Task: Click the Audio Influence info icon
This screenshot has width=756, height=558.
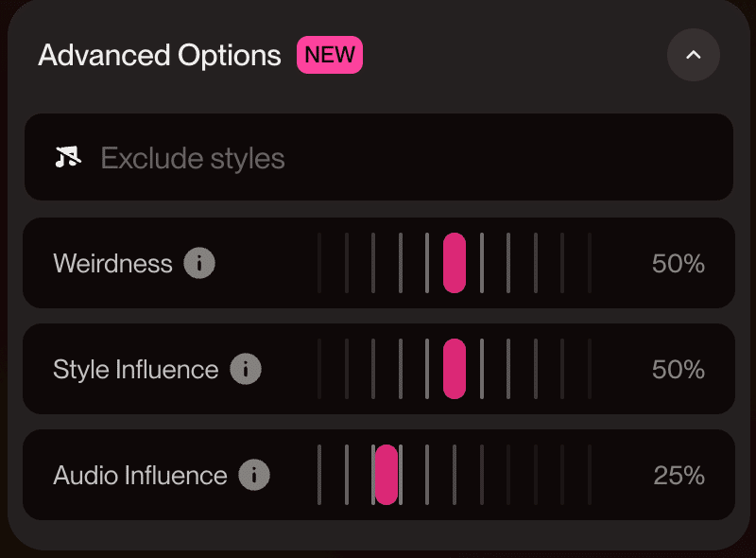Action: (x=254, y=475)
